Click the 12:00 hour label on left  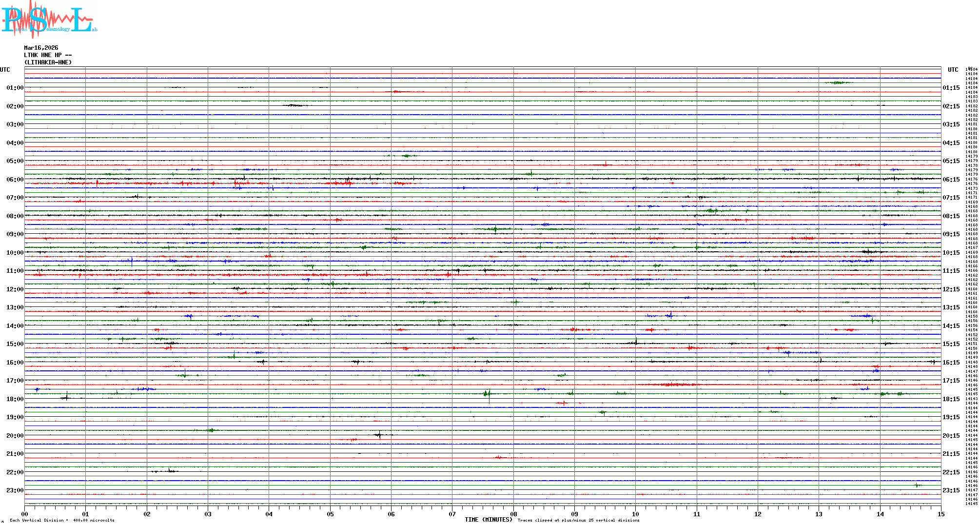[15, 289]
